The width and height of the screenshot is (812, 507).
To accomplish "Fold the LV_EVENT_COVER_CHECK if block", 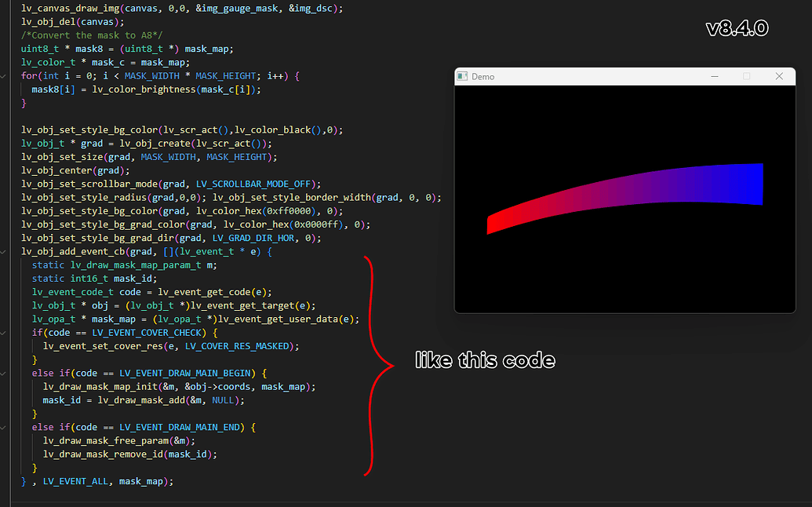I will pos(4,333).
